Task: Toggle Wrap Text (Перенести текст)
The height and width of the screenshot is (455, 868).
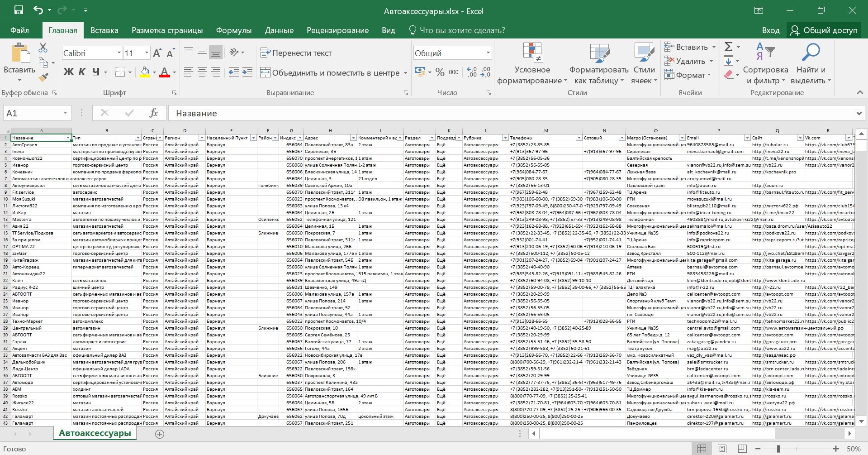Action: click(296, 53)
